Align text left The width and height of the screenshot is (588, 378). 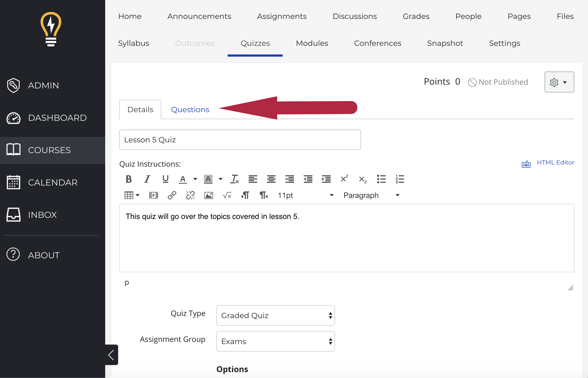coord(253,179)
